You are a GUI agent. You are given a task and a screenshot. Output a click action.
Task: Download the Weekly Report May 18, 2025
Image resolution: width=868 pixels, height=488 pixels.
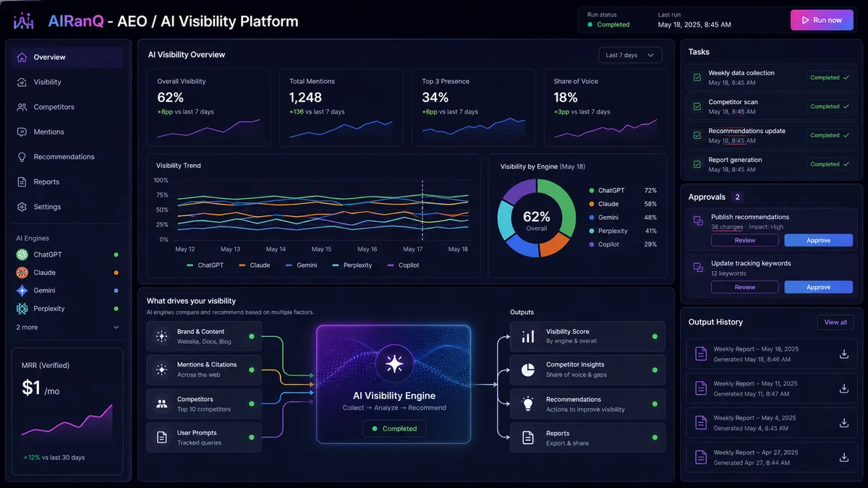tap(843, 354)
